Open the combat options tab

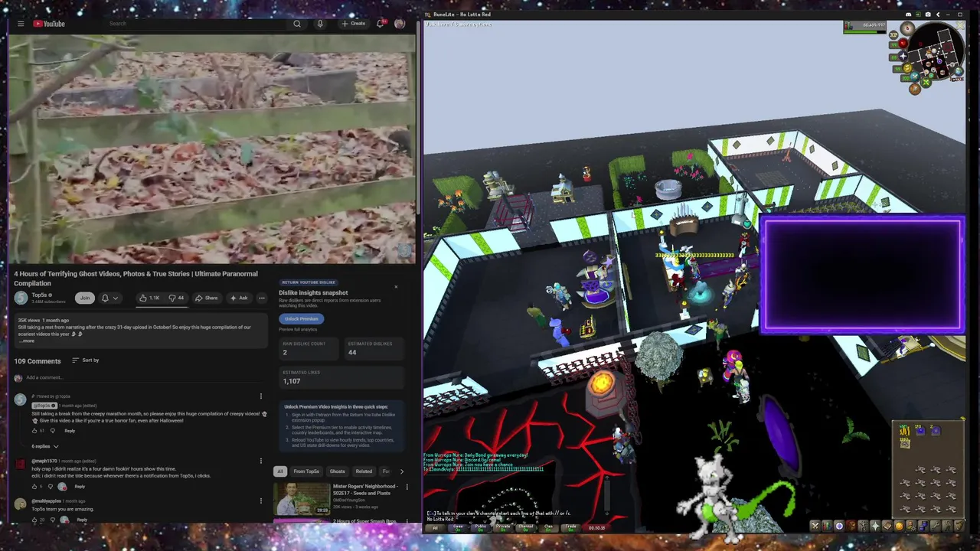coord(815,526)
